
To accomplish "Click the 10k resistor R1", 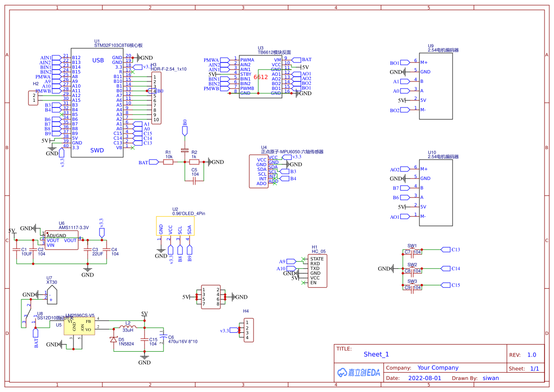I will pyautogui.click(x=168, y=162).
